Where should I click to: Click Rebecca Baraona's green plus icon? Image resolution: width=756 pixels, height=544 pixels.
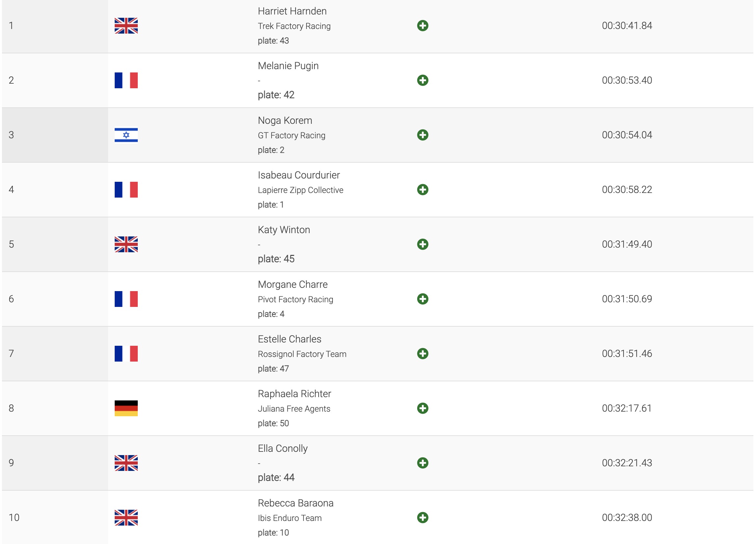point(422,517)
